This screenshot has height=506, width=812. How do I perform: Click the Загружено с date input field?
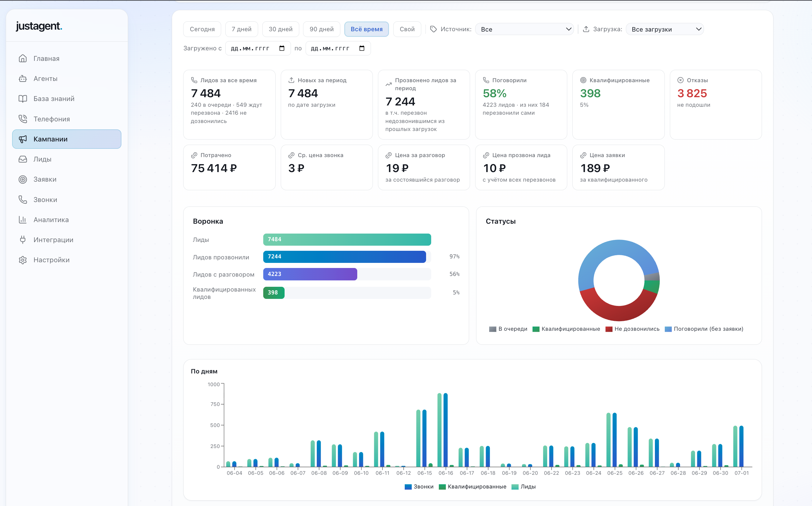258,48
